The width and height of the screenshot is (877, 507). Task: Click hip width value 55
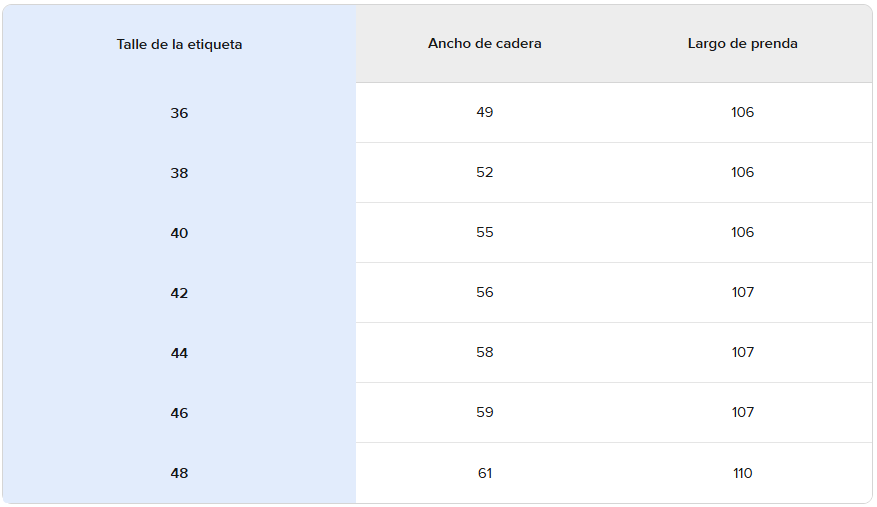(485, 232)
